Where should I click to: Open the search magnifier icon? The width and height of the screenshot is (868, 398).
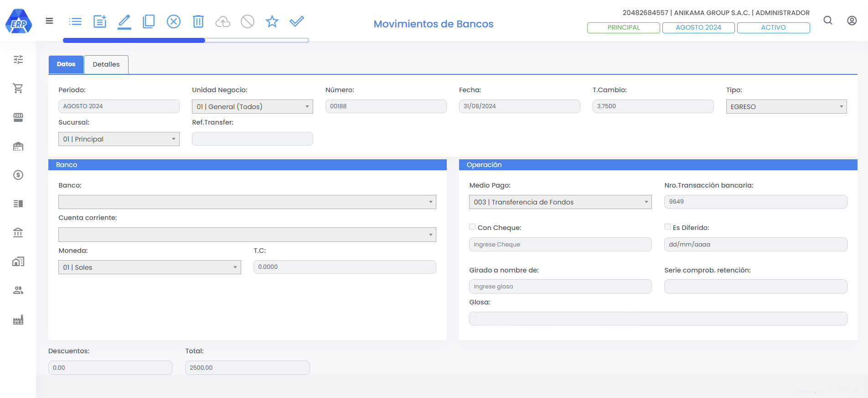pyautogui.click(x=828, y=21)
